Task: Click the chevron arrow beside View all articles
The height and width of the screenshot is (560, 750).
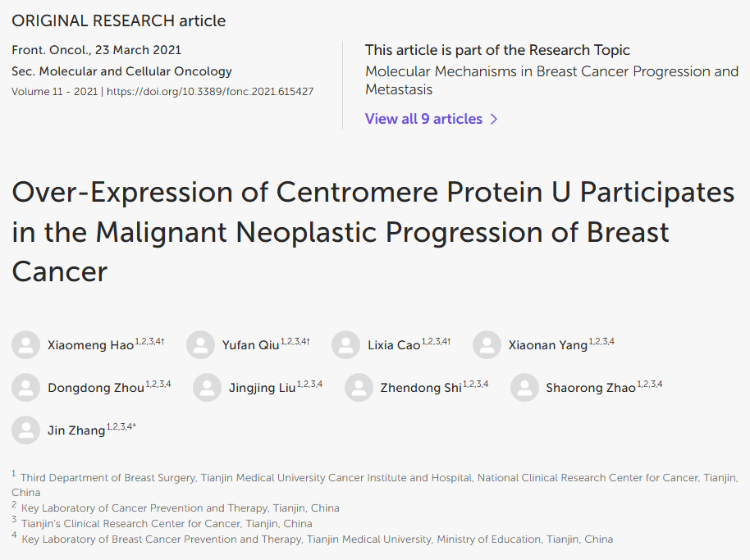Action: coord(494,119)
